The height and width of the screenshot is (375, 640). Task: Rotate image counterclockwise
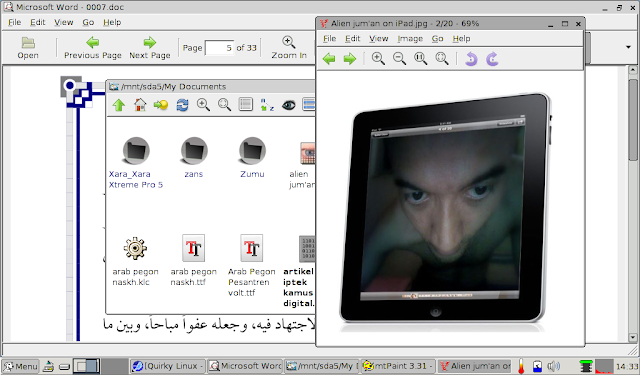[x=471, y=59]
